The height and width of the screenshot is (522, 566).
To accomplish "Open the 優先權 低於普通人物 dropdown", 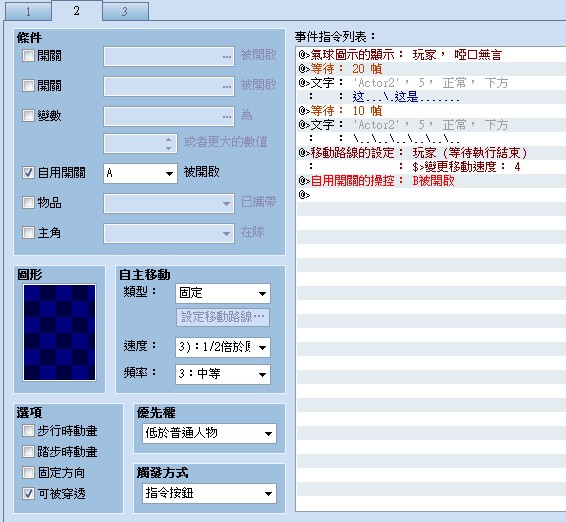I will [209, 433].
